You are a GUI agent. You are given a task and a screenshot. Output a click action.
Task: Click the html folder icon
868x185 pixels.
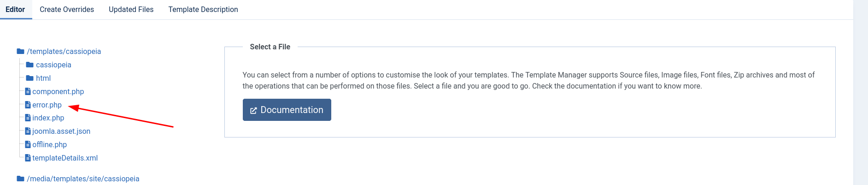[x=30, y=78]
